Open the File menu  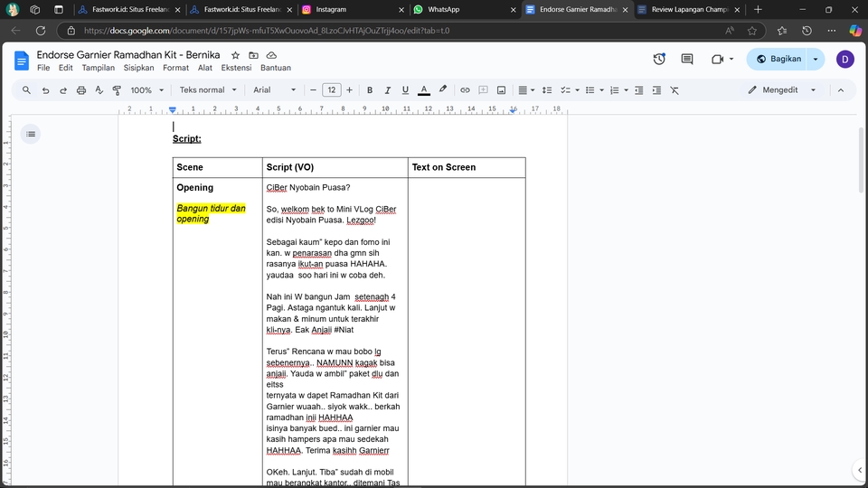pyautogui.click(x=43, y=68)
